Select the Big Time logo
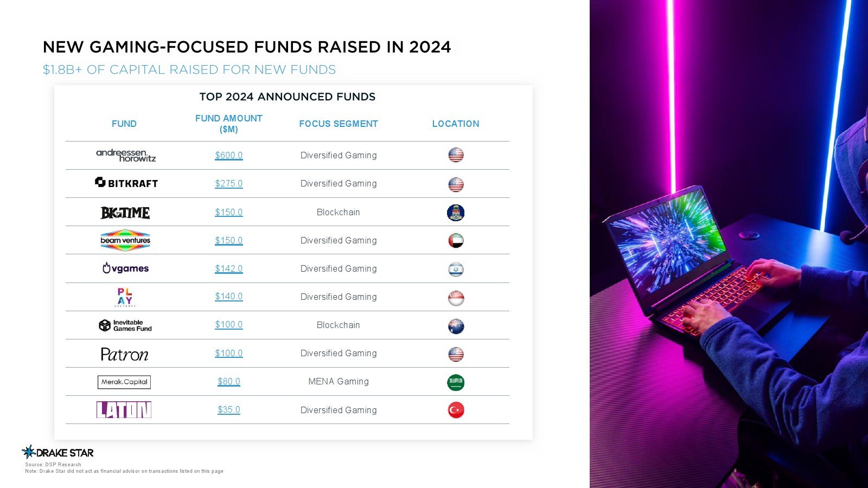This screenshot has width=868, height=488. 125,213
